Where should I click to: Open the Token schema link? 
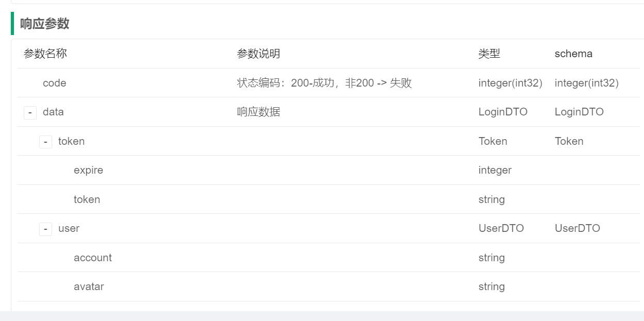point(569,141)
